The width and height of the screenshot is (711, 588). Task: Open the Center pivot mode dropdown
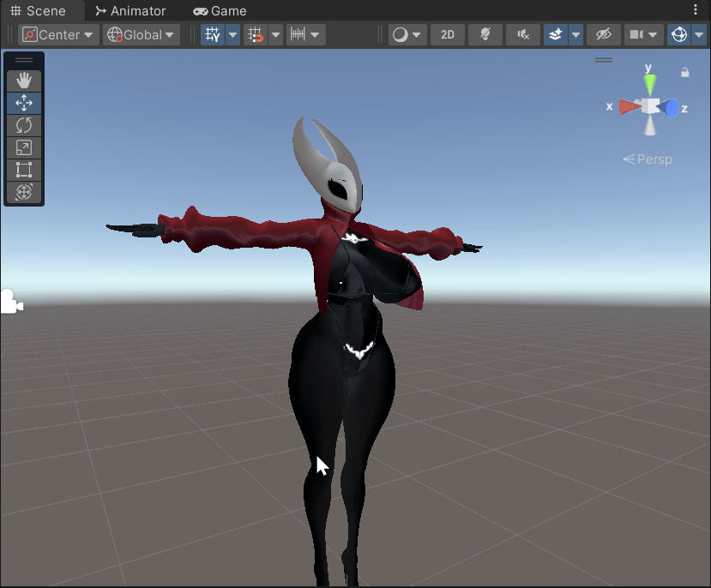58,35
